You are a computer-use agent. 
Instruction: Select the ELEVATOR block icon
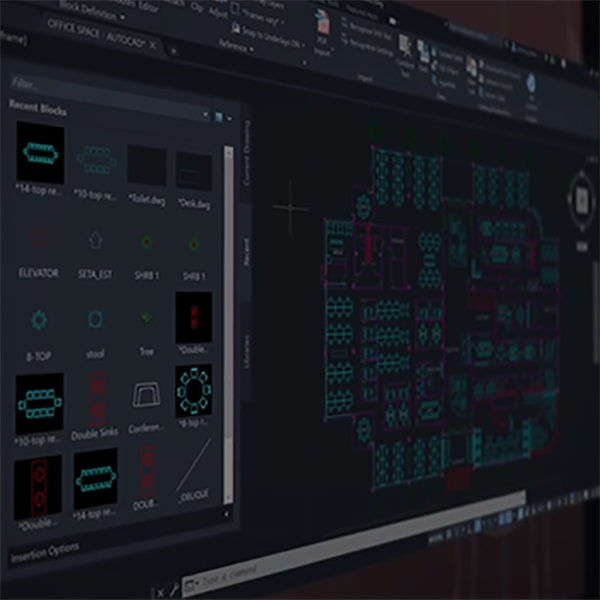(39, 238)
